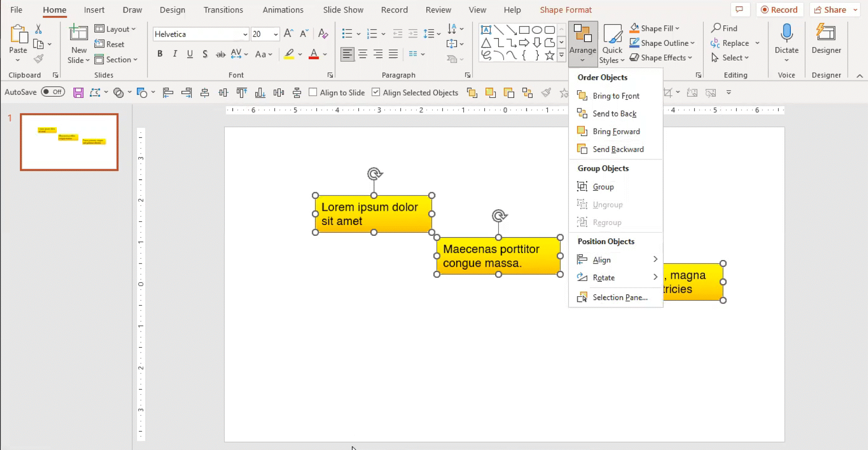This screenshot has height=450, width=868.
Task: Apply strikethrough to text
Action: (x=221, y=54)
